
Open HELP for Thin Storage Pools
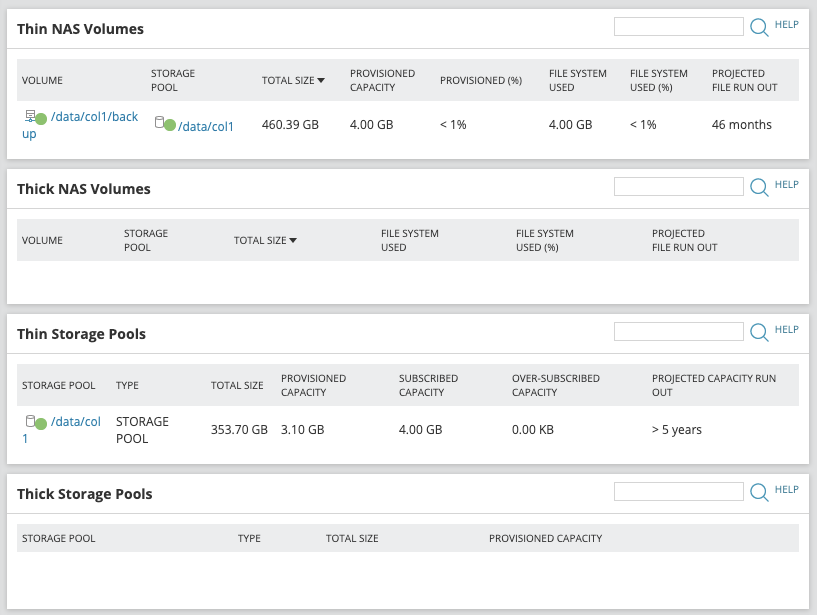click(786, 330)
